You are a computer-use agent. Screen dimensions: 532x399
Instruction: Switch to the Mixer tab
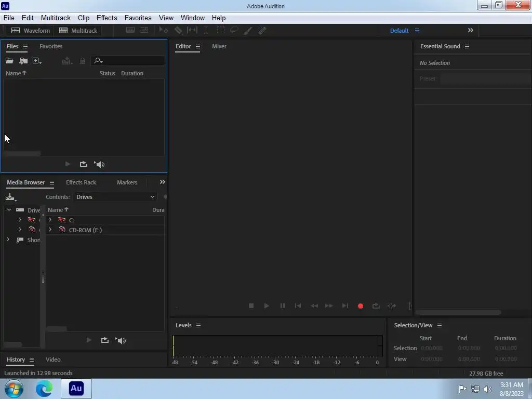click(219, 46)
